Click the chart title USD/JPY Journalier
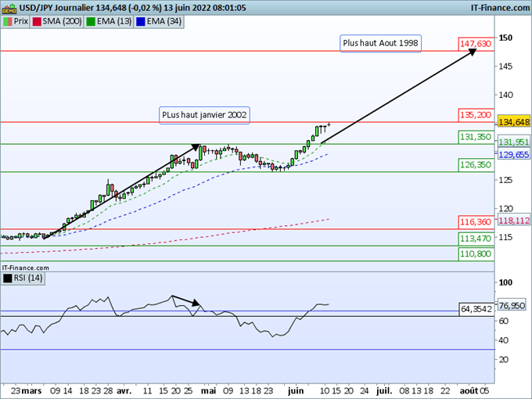The image size is (532, 399). (56, 8)
